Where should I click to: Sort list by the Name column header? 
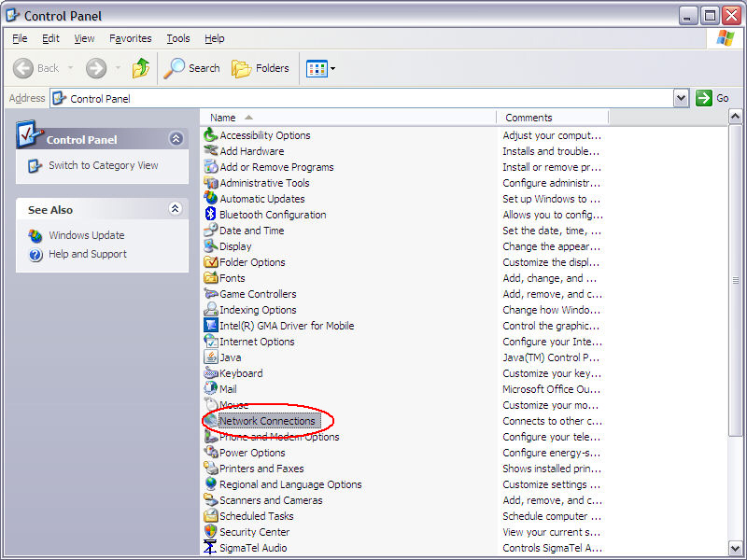click(x=223, y=118)
